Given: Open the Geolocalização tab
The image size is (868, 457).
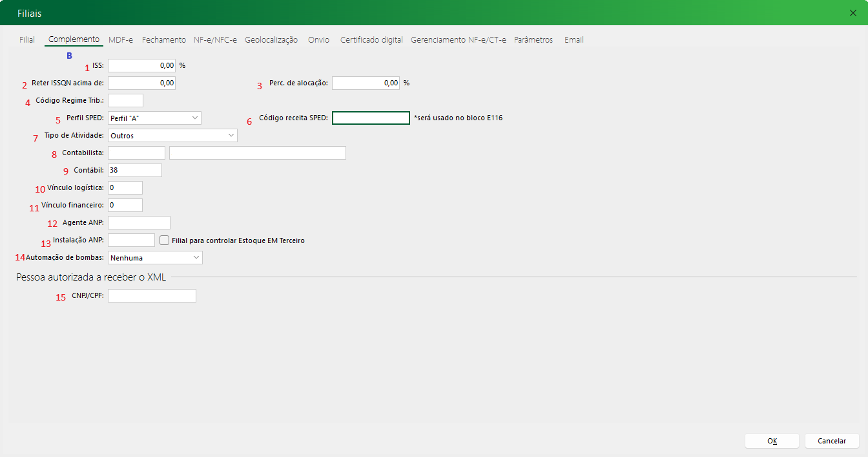Looking at the screenshot, I should tap(271, 40).
